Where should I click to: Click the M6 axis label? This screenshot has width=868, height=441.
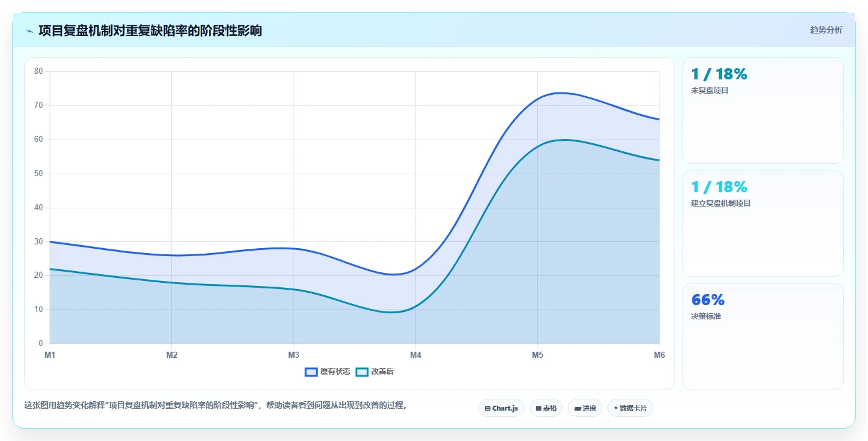659,355
